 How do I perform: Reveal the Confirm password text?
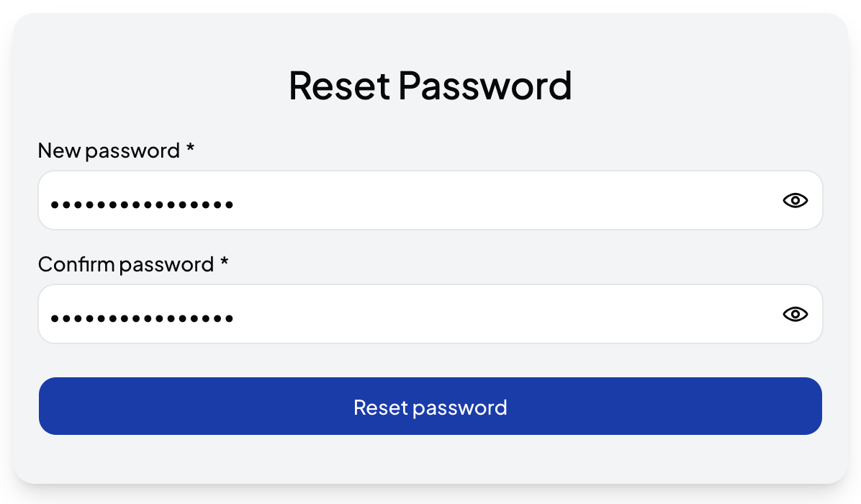pos(795,314)
